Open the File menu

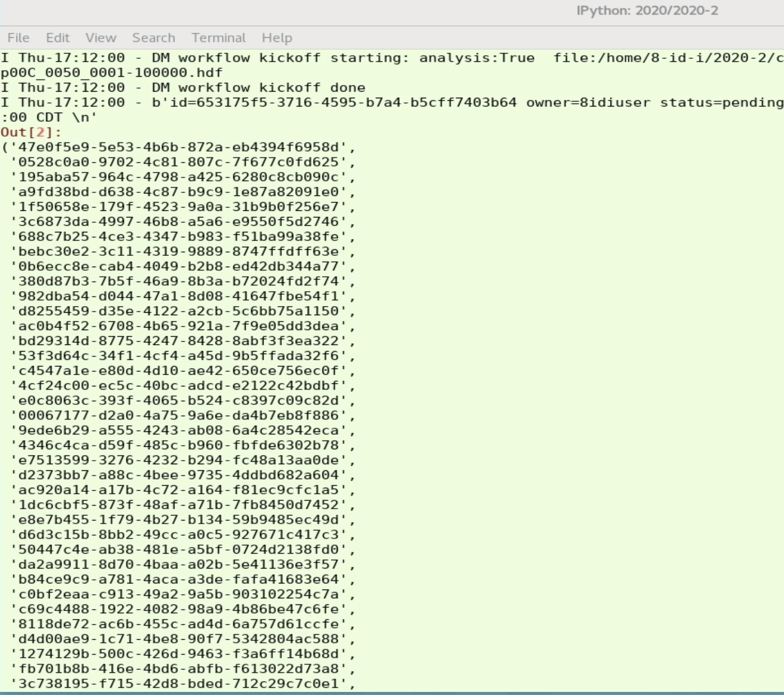coord(18,37)
